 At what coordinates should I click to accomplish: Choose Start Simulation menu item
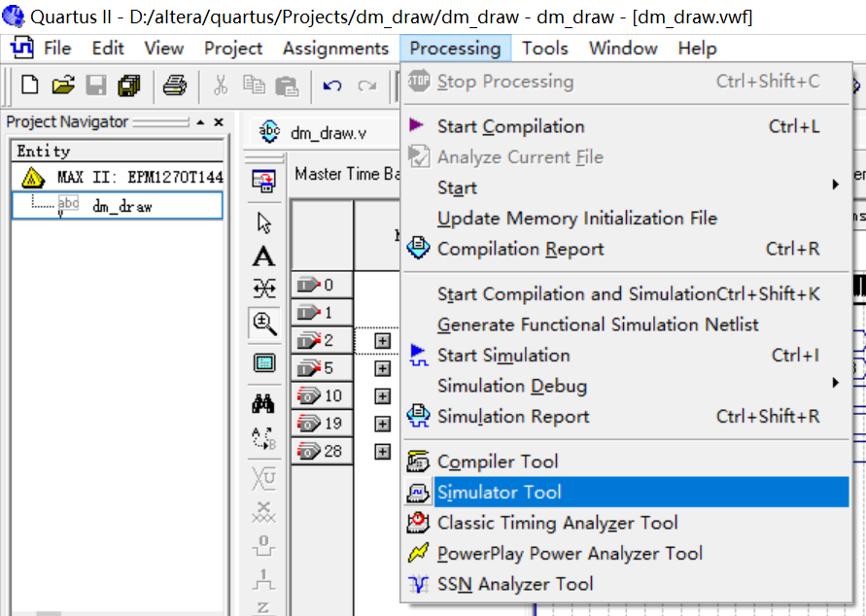626,355
